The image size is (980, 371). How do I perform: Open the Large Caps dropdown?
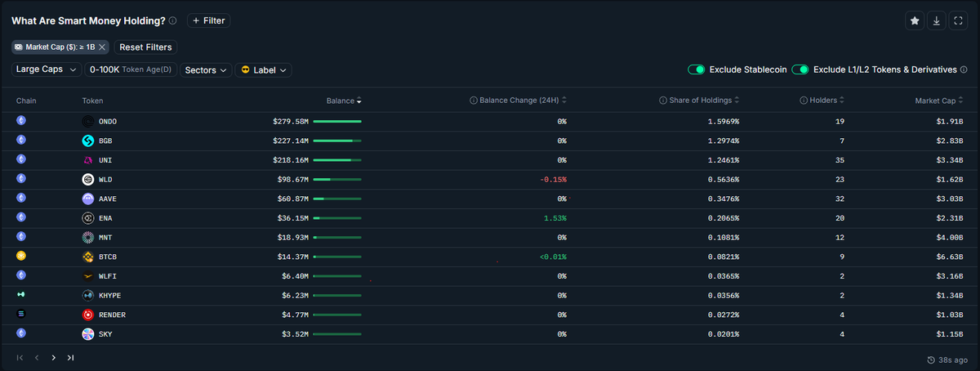[x=47, y=70]
